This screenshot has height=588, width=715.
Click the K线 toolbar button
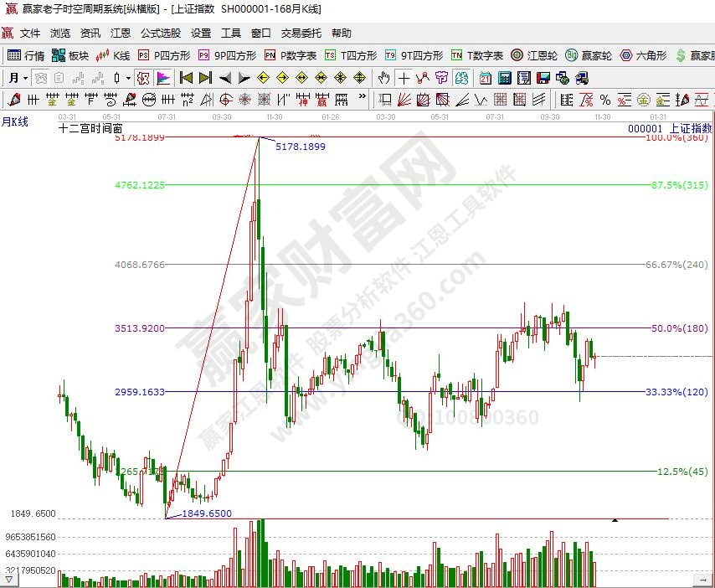click(114, 55)
